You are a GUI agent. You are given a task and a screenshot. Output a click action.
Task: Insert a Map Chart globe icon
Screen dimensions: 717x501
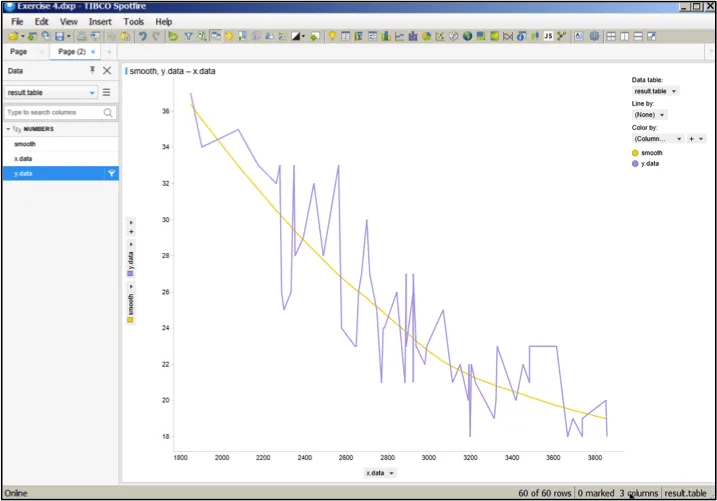467,36
